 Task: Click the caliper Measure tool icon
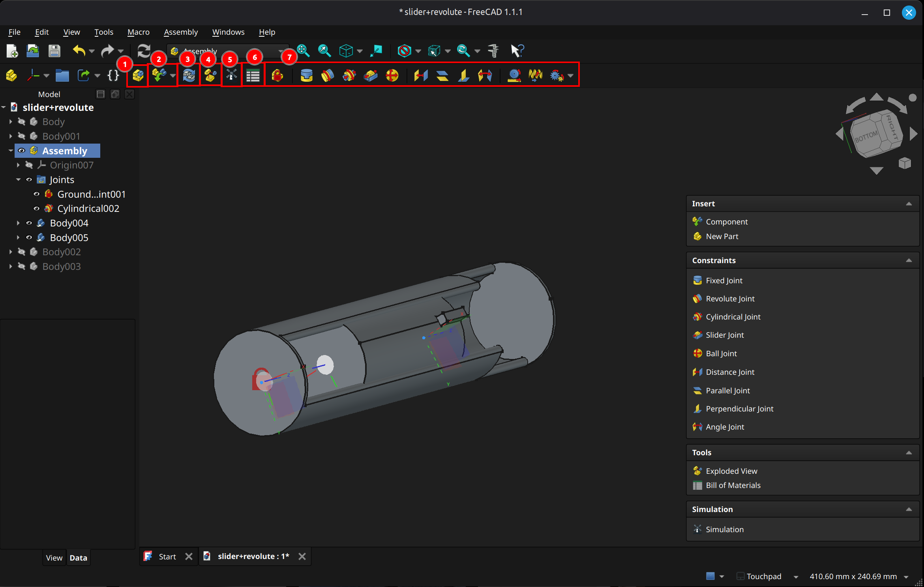pos(493,50)
